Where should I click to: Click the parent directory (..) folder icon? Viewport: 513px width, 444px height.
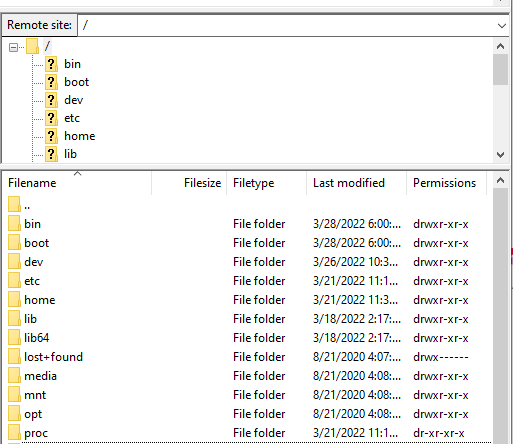(14, 204)
